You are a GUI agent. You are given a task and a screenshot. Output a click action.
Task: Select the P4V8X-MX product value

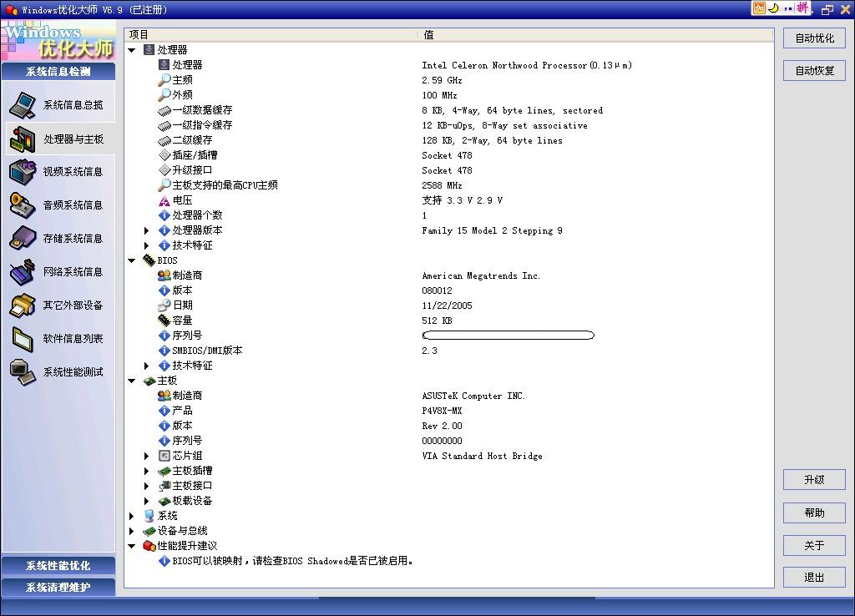click(x=442, y=411)
